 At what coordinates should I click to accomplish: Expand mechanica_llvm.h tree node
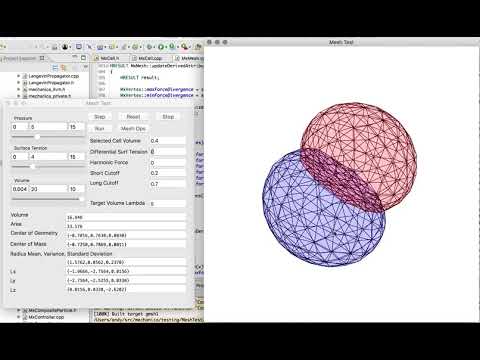pyautogui.click(x=19, y=89)
